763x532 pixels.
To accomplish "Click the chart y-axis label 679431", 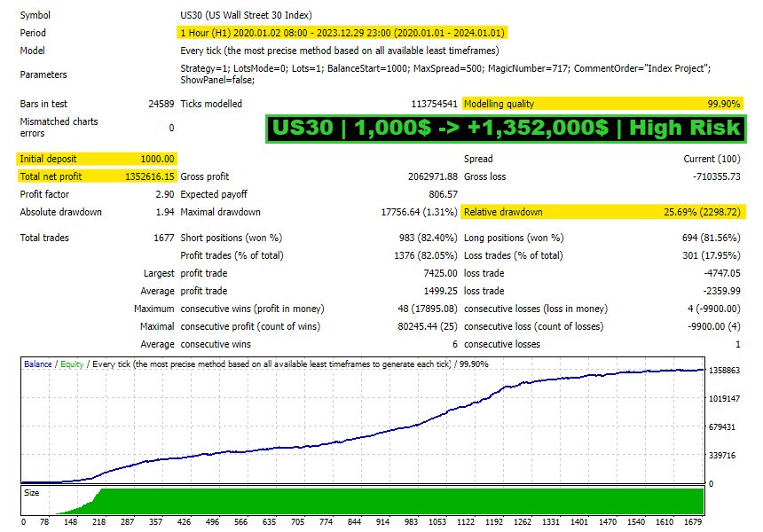I will [721, 427].
